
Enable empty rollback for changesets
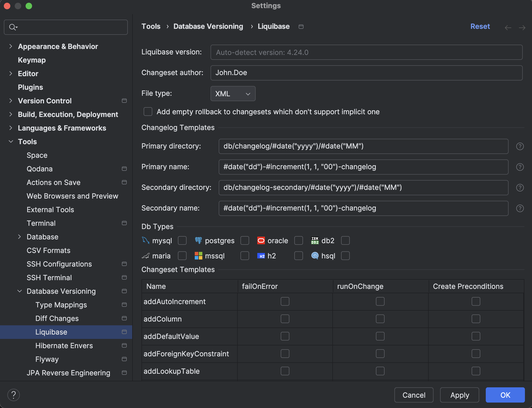click(x=148, y=112)
